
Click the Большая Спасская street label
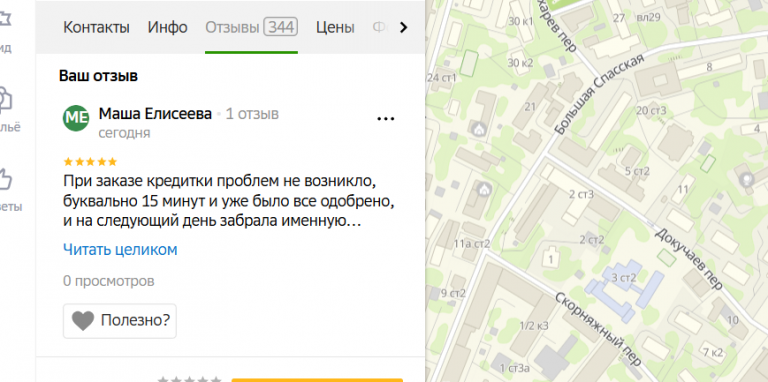(599, 95)
